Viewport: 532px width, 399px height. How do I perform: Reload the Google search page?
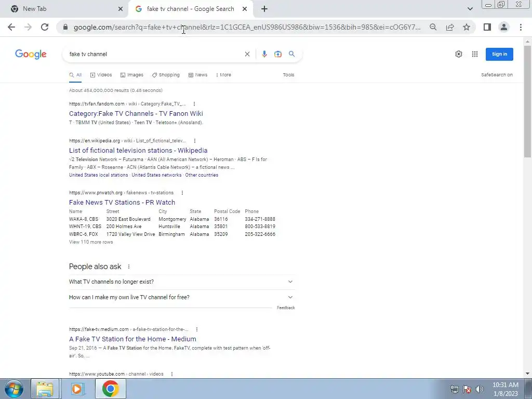[x=45, y=27]
